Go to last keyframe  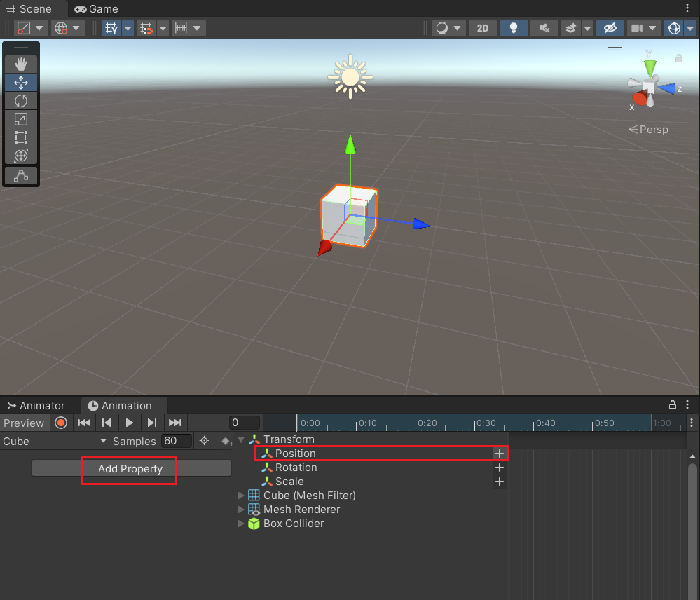175,423
